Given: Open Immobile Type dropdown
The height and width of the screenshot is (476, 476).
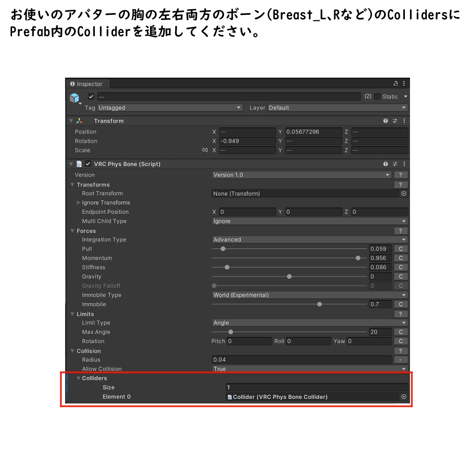Looking at the screenshot, I should (310, 295).
